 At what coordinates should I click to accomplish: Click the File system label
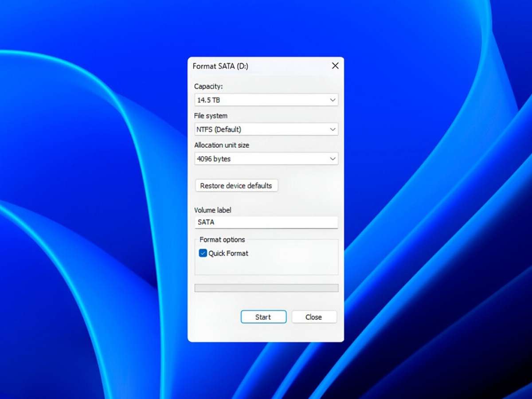[211, 116]
